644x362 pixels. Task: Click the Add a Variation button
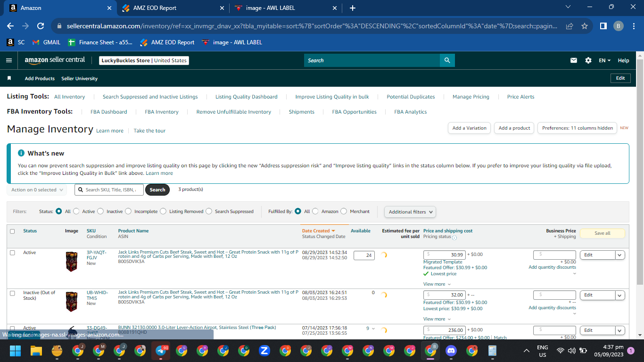(x=469, y=128)
